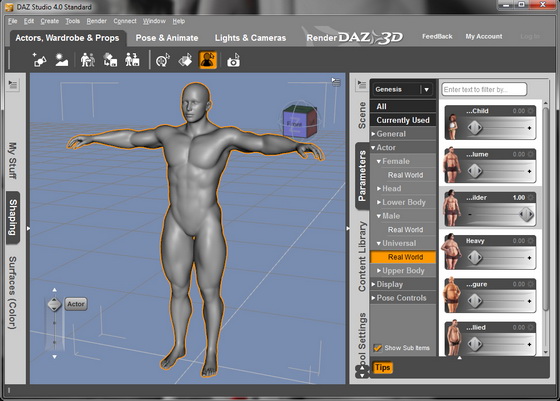Switch to Lights & Cameras tab
Screen dimensions: 560x401
click(250, 38)
